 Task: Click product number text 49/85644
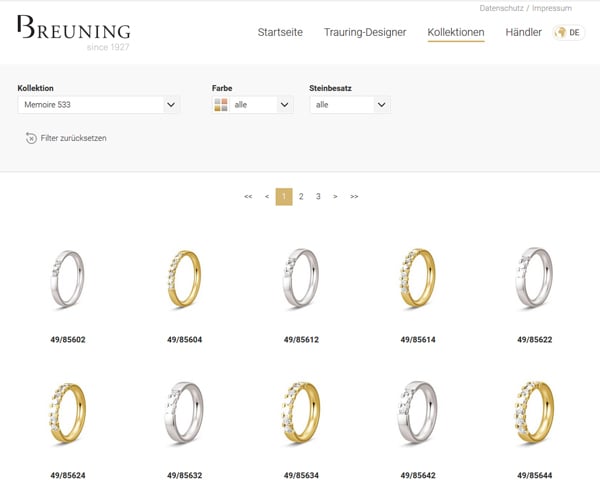[535, 476]
